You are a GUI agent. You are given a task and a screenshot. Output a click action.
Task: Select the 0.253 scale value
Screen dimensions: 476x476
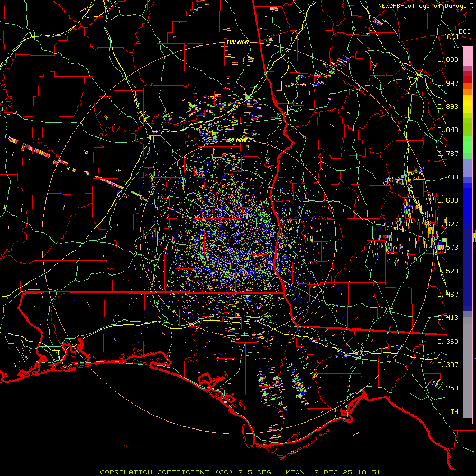coord(448,388)
